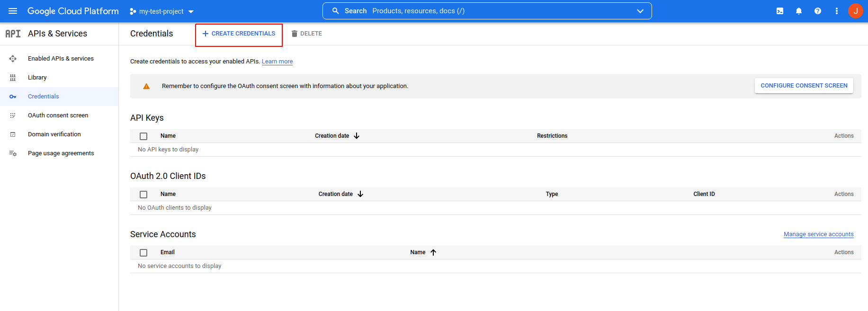Click the Library grid icon
The height and width of the screenshot is (311, 868).
coord(13,78)
